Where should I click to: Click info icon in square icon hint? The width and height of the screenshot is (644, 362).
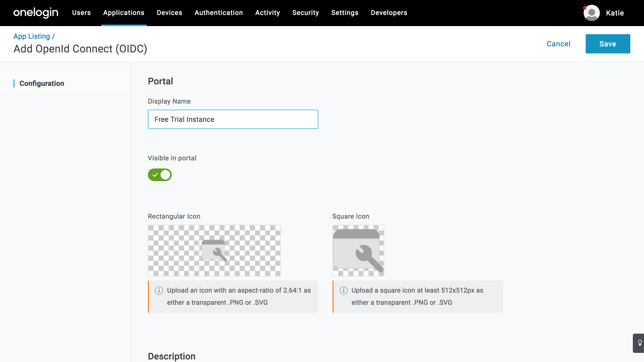(x=343, y=290)
